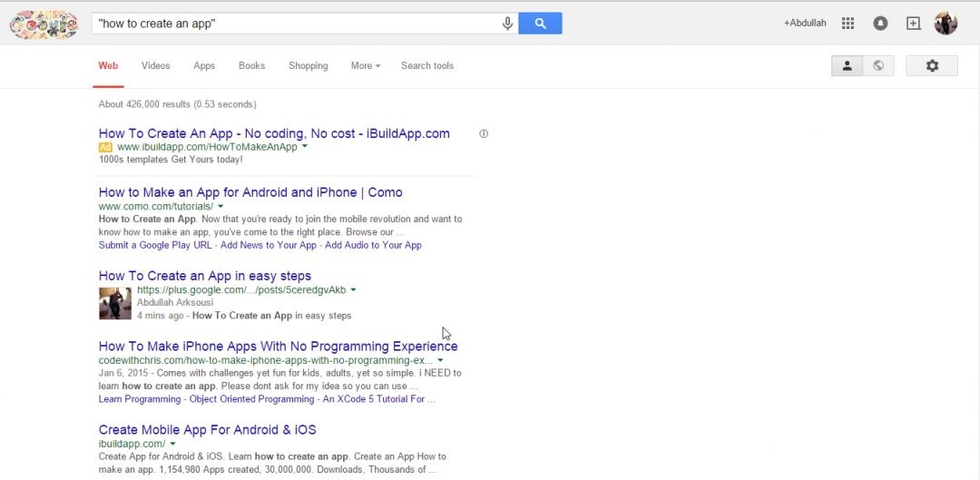This screenshot has width=980, height=480.
Task: Click Abdullah Arksousi post thumbnail
Action: [115, 303]
